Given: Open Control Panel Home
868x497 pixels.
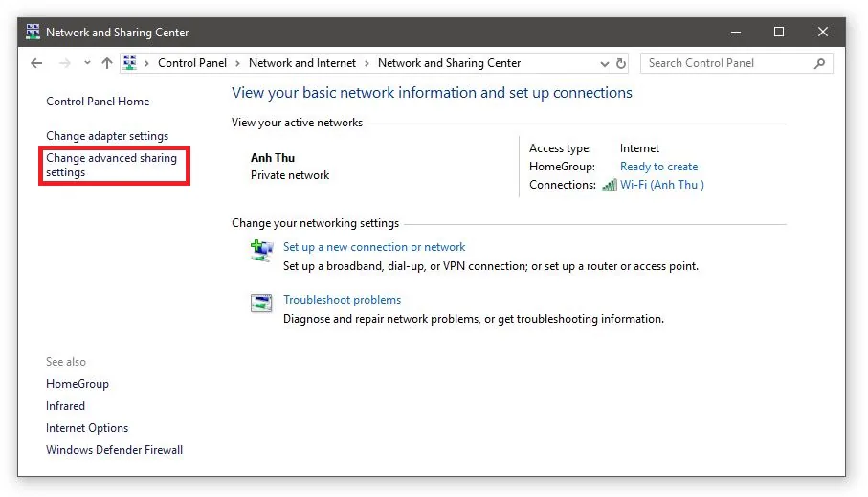Looking at the screenshot, I should 98,102.
